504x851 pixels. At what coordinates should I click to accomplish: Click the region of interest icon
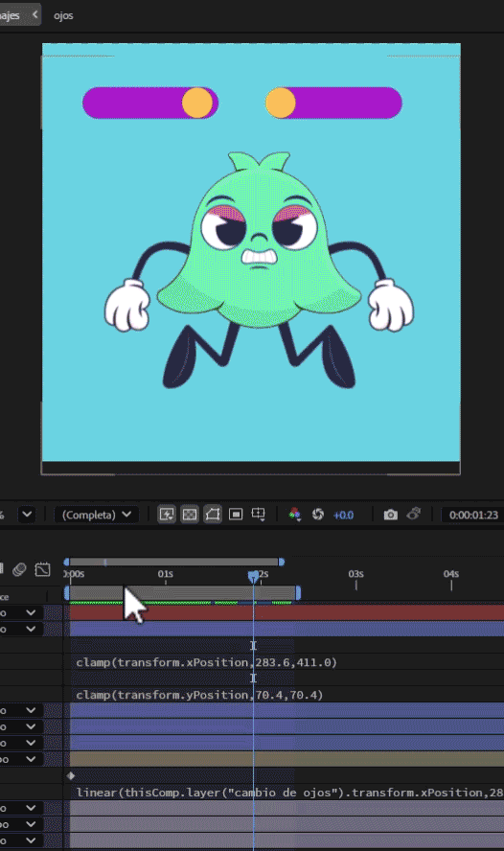click(236, 514)
